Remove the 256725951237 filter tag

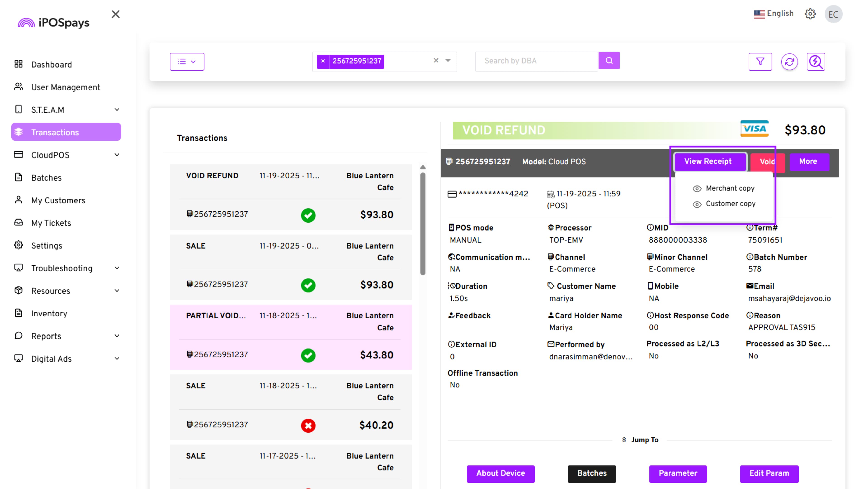coord(323,61)
